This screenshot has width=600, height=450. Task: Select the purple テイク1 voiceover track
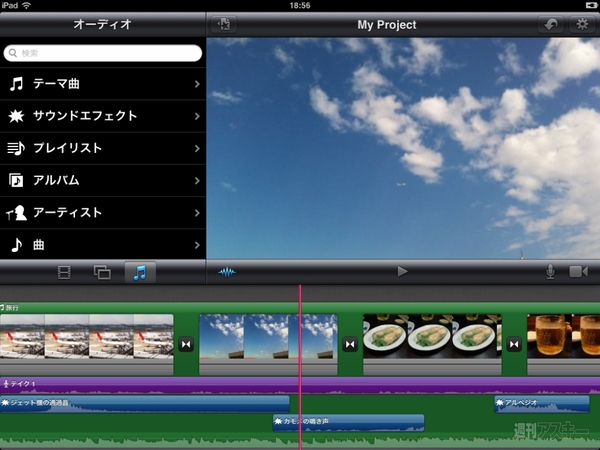coord(150,384)
